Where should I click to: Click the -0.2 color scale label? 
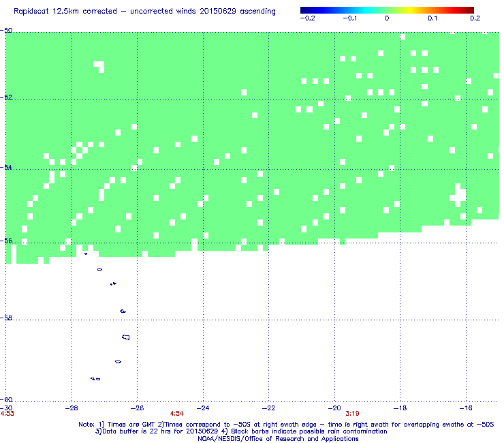(307, 18)
